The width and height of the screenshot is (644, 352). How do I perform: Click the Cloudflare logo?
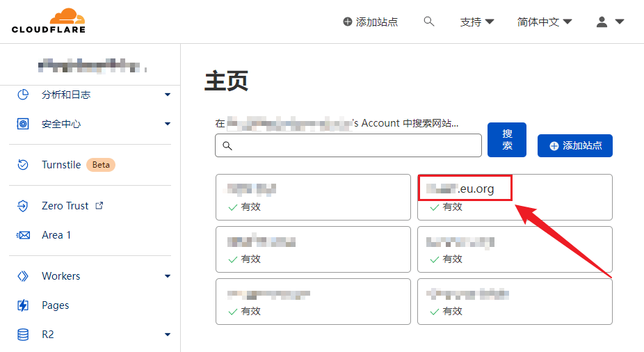point(49,21)
